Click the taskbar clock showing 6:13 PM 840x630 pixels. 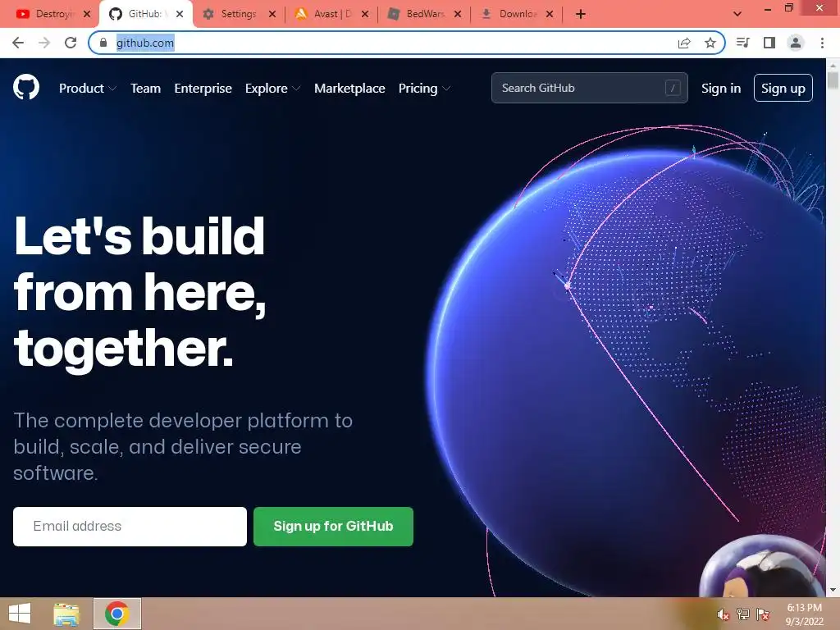click(804, 614)
